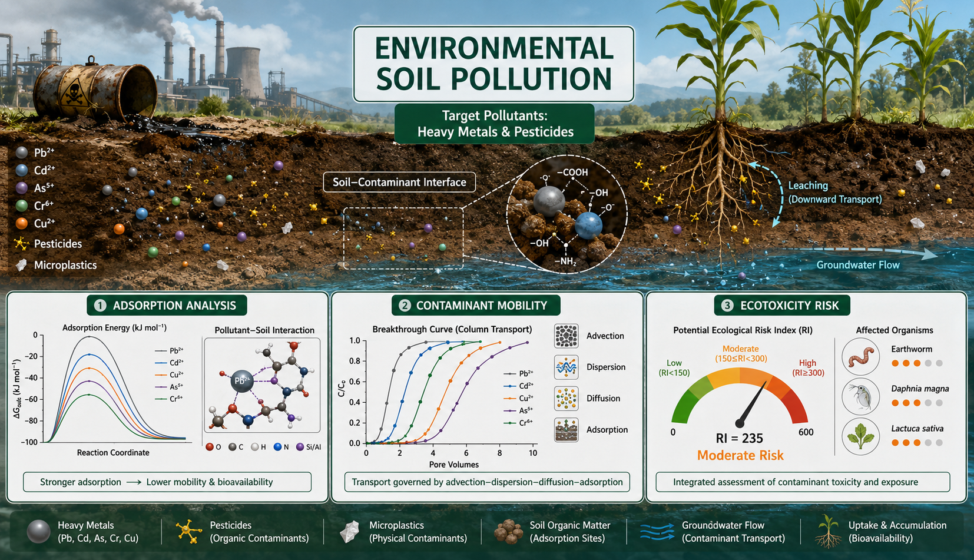Screen dimensions: 974x560
Task: Click the Lactuca sativa toxicity rating dots
Action: pos(917,443)
